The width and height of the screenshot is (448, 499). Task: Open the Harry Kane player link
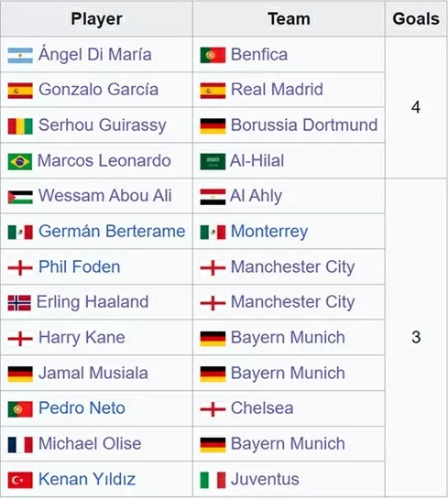point(82,338)
